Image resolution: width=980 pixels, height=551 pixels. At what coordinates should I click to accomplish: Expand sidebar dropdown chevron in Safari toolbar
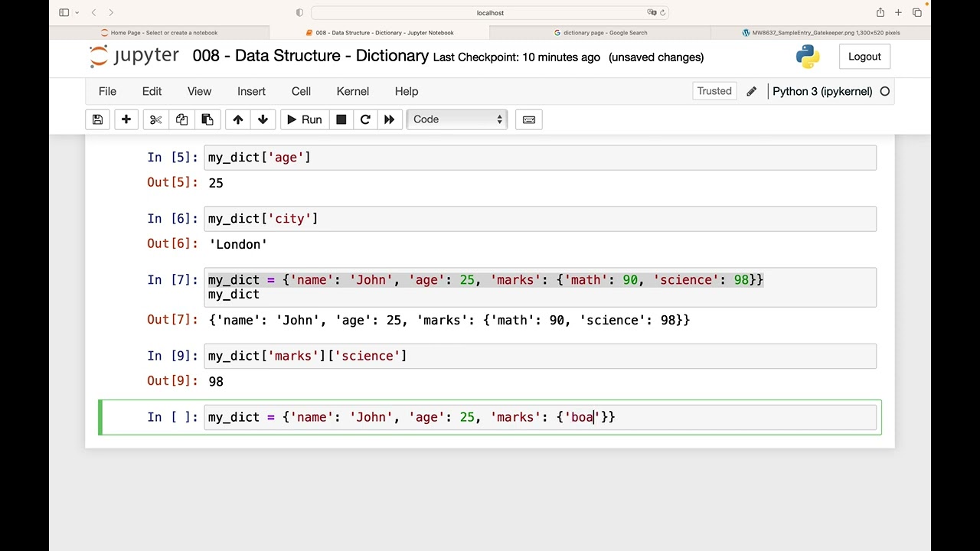click(x=77, y=13)
